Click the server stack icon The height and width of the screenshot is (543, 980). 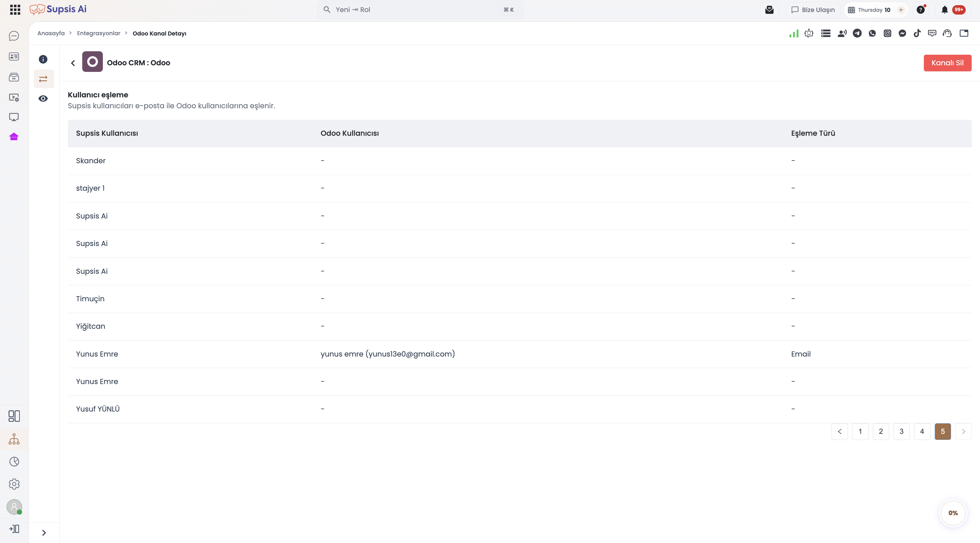[x=826, y=34]
